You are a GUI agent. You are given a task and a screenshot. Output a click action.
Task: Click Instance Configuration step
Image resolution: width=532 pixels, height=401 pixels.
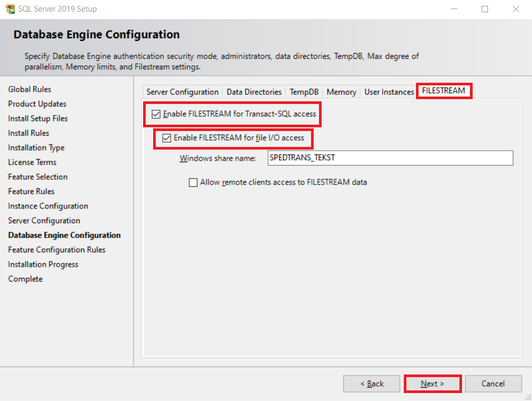48,206
